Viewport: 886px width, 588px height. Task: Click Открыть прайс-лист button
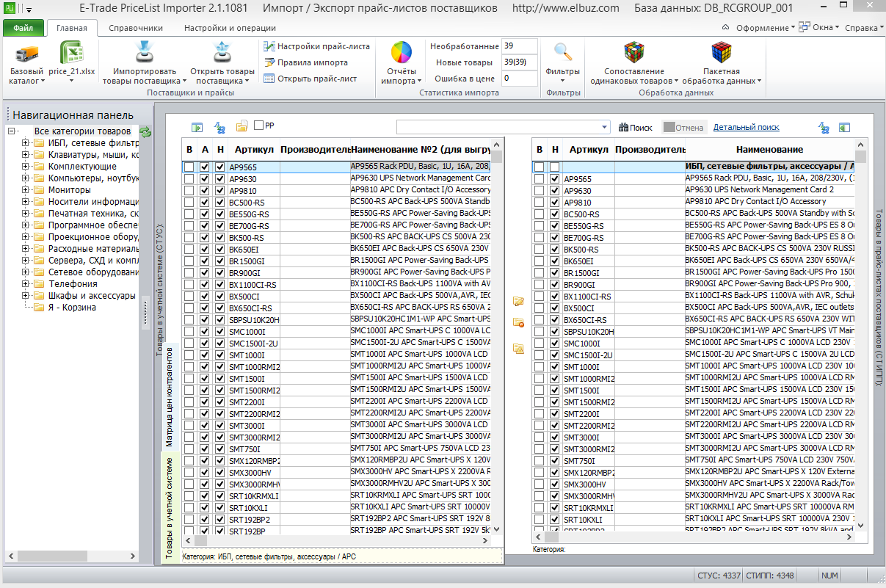[310, 79]
